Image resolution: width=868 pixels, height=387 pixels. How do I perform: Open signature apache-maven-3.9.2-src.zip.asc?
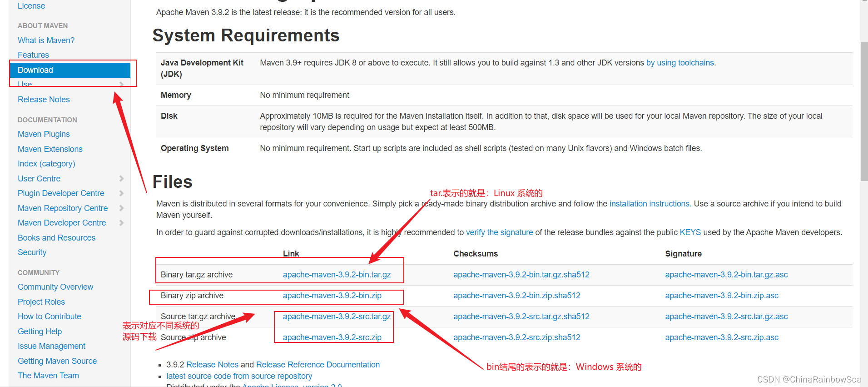pos(722,337)
